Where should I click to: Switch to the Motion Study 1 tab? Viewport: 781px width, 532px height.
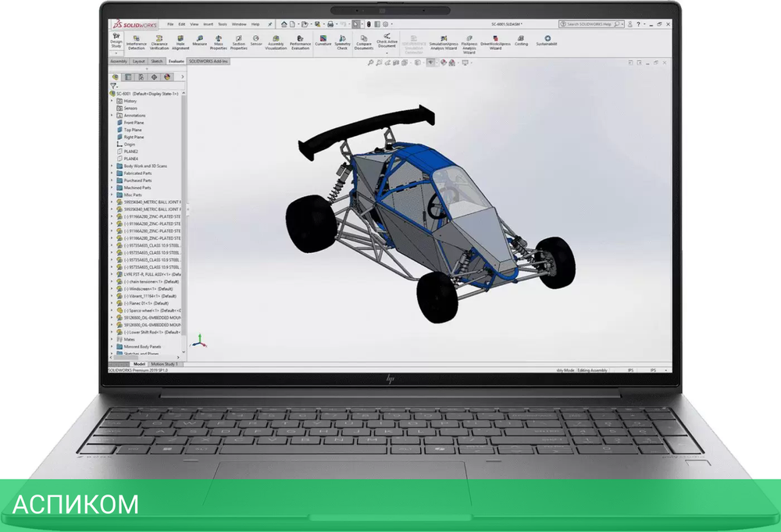pos(165,364)
